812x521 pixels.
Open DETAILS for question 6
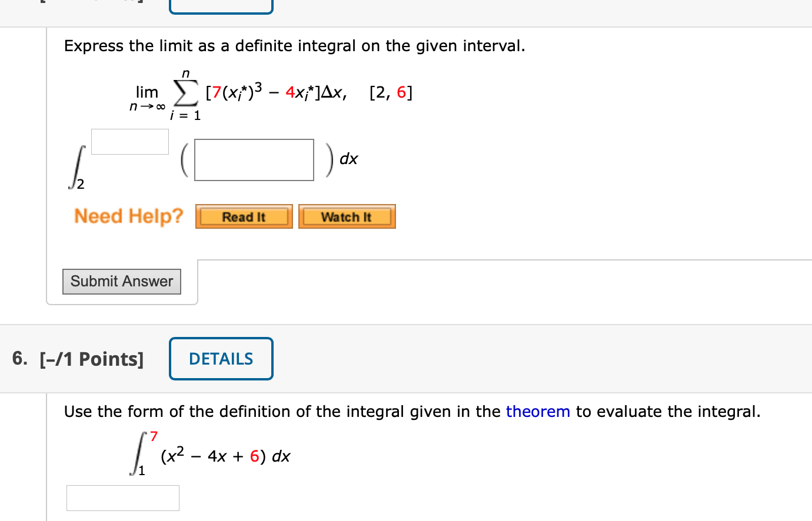(x=221, y=359)
